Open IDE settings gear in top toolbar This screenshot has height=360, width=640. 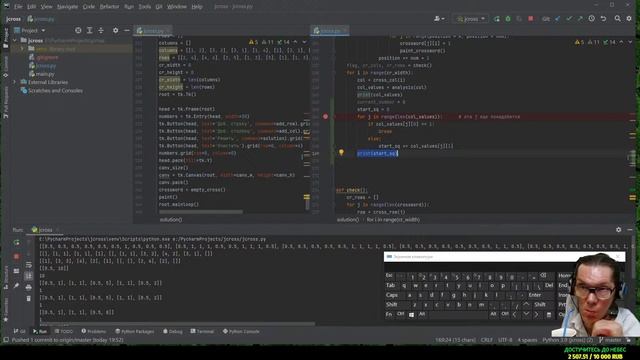click(x=629, y=19)
